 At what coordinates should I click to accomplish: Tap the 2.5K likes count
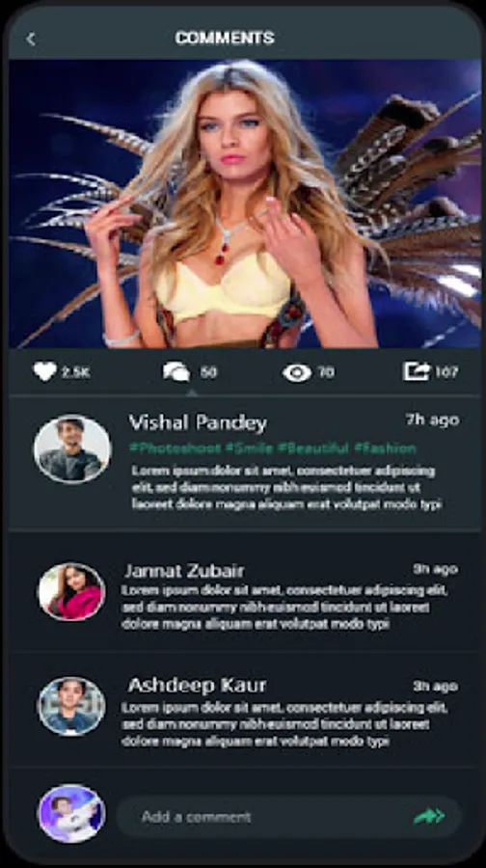tap(75, 373)
